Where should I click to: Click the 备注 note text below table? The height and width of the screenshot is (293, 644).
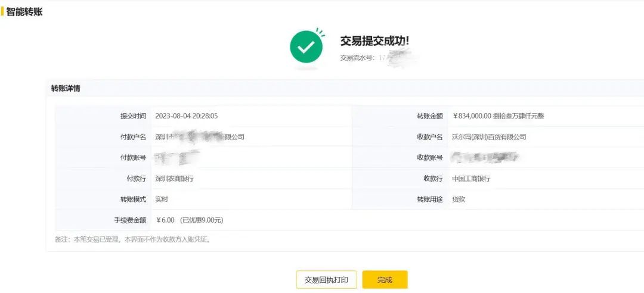coord(132,239)
